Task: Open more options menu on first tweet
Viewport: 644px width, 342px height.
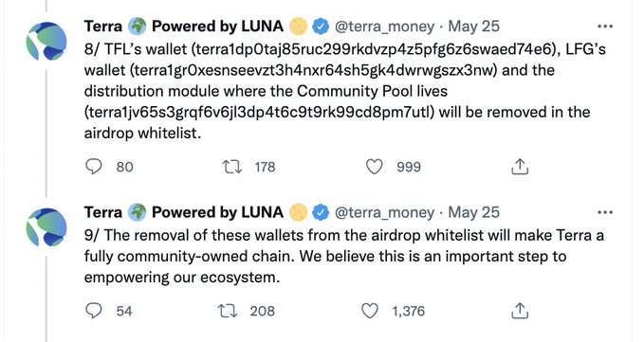Action: click(x=605, y=27)
